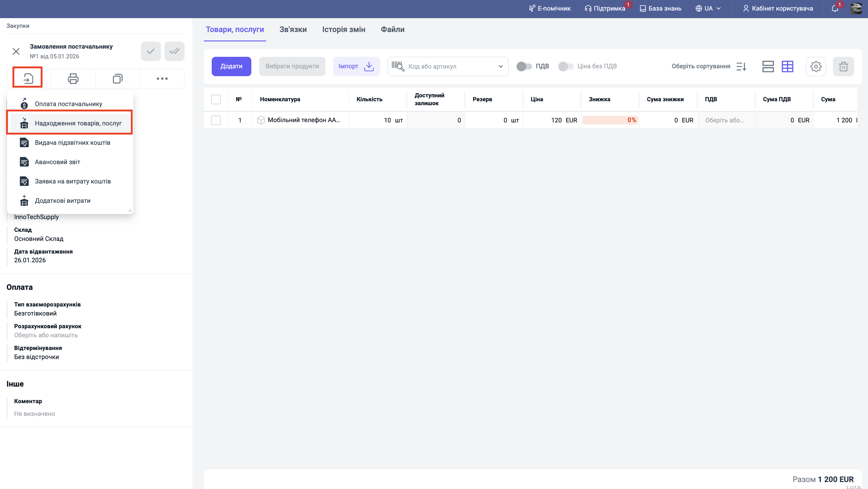
Task: Open the three-dots more actions menu
Action: 162,79
